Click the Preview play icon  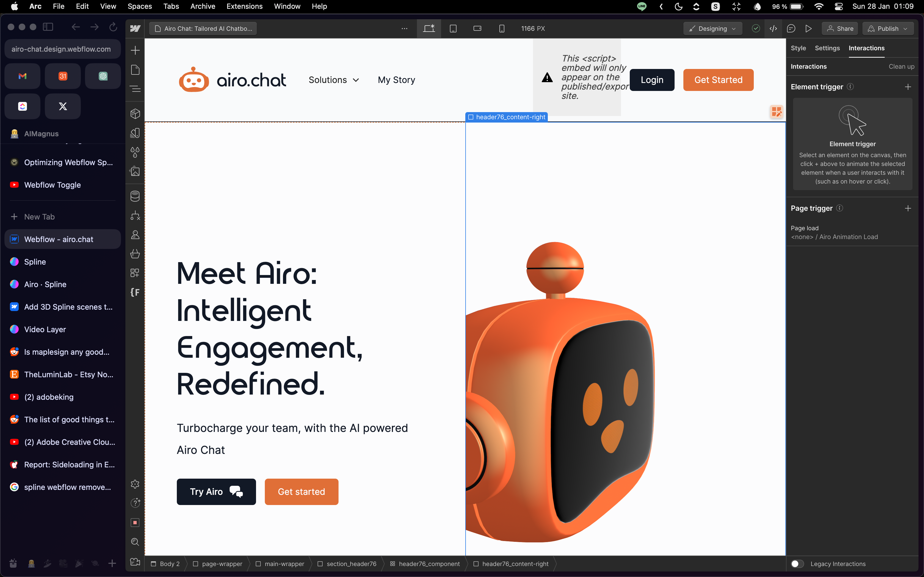tap(808, 29)
